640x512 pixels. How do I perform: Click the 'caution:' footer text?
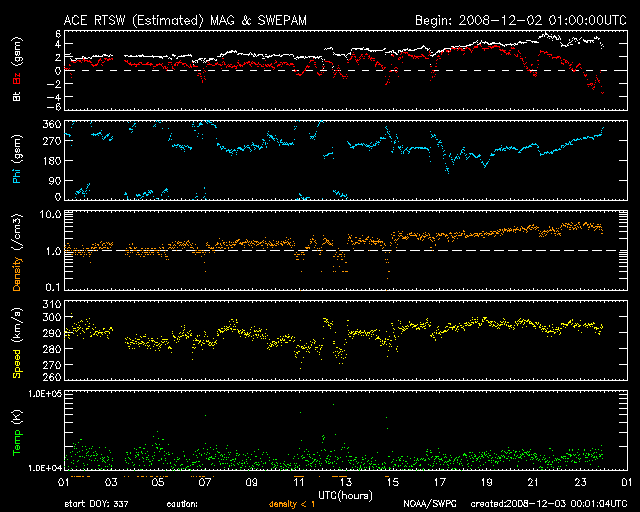pyautogui.click(x=182, y=504)
